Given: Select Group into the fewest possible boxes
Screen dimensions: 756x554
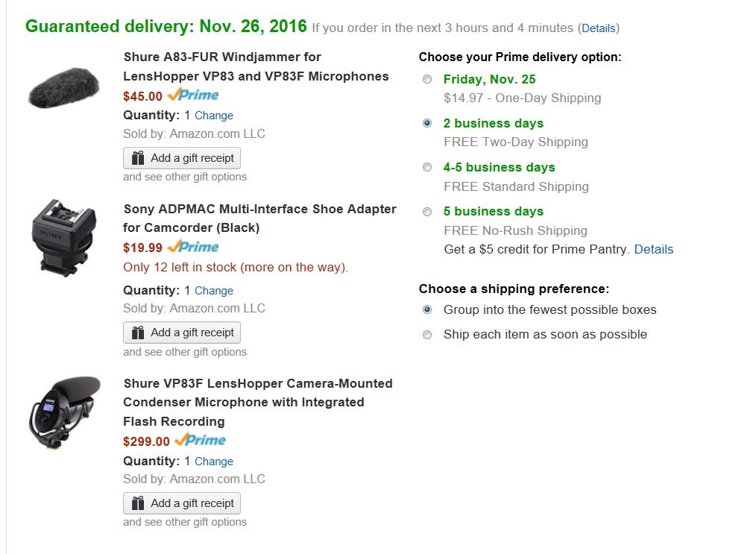Looking at the screenshot, I should coord(427,309).
